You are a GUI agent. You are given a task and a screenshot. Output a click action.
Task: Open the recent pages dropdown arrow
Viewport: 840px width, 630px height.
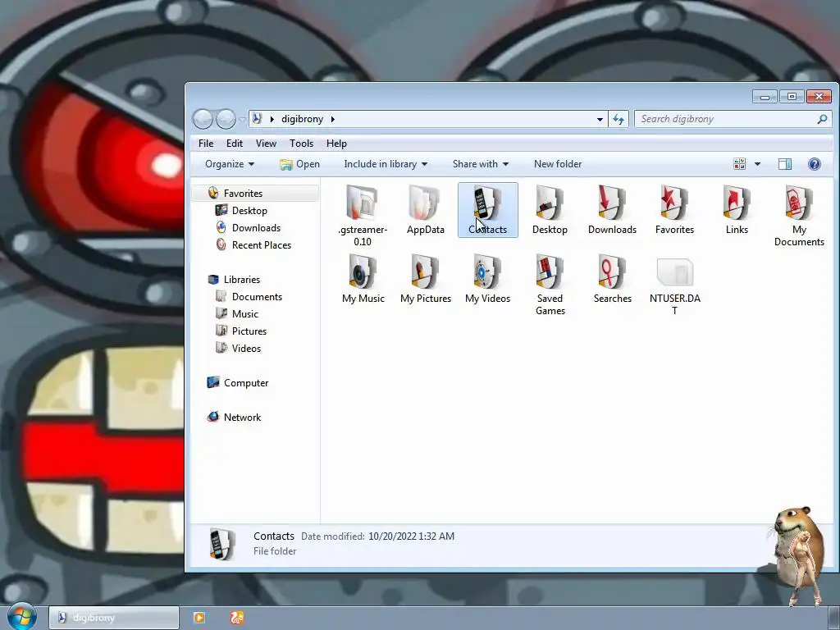(x=242, y=119)
